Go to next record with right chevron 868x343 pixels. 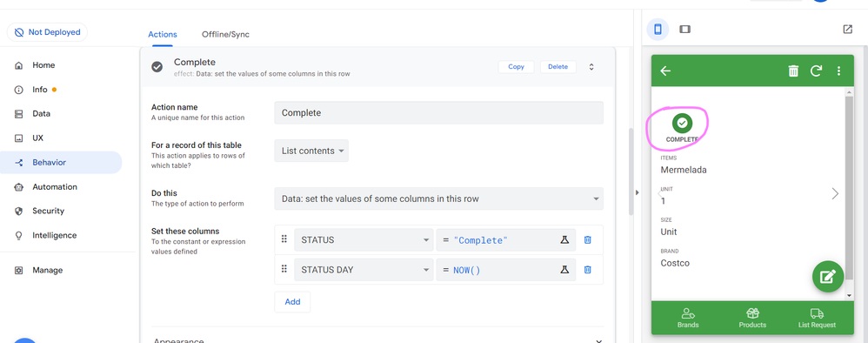tap(835, 193)
